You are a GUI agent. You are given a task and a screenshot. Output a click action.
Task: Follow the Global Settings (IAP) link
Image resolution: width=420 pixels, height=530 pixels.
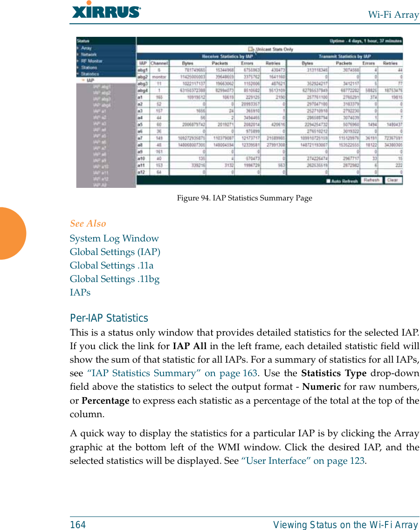(x=115, y=252)
